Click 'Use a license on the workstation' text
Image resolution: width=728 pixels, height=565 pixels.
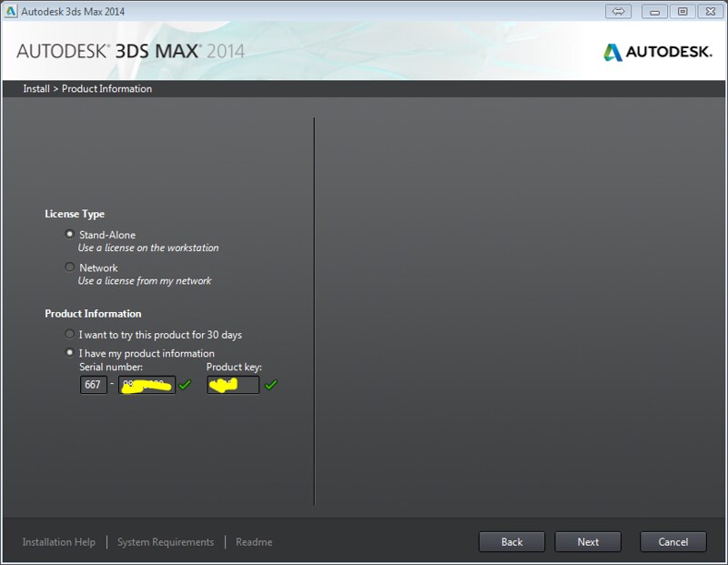(148, 247)
